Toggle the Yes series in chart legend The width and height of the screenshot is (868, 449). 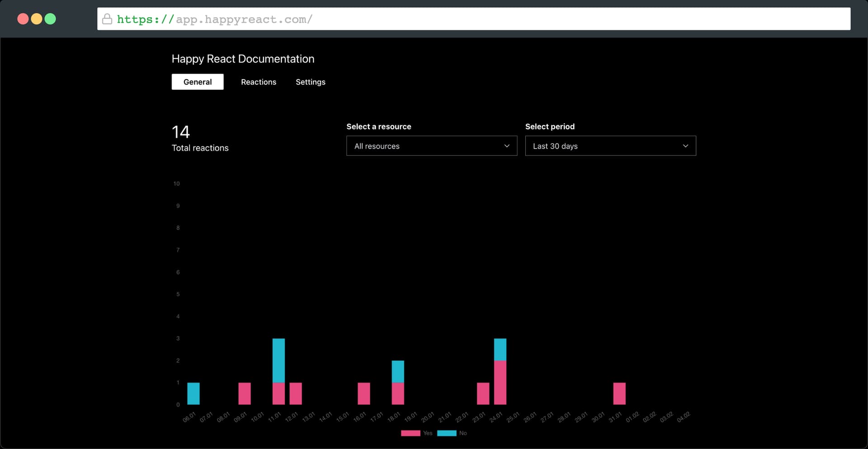tap(428, 433)
